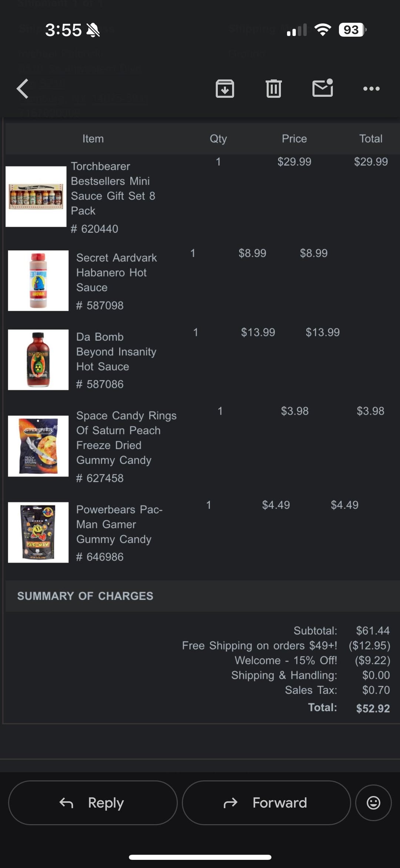Screen dimensions: 400x868
Task: Select Da Bomb Beyond Insanity product name
Action: pos(116,352)
